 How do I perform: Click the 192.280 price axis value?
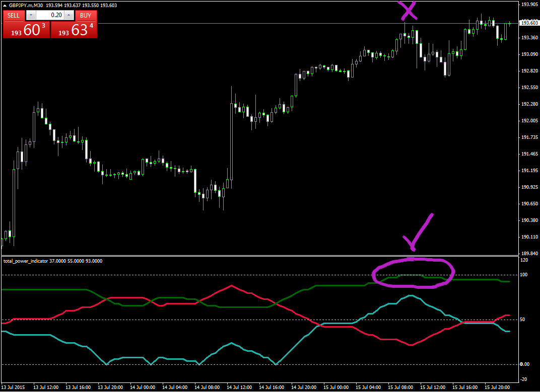pyautogui.click(x=529, y=104)
